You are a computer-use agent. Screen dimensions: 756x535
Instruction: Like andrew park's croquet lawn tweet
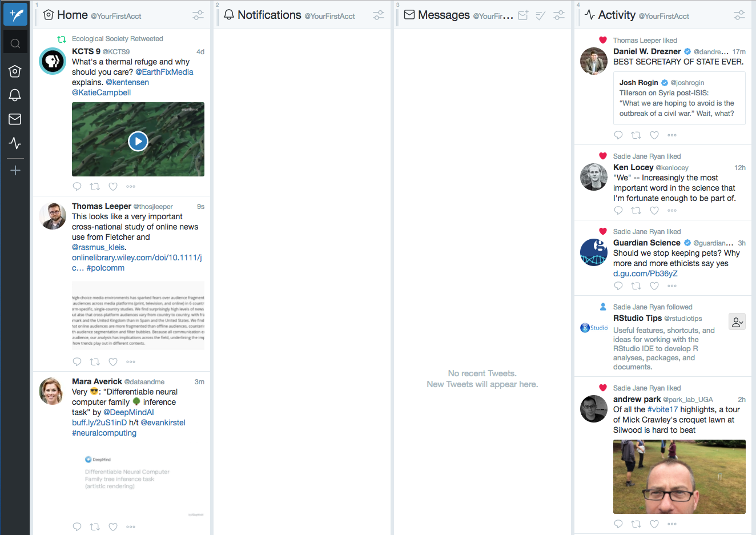[x=654, y=524]
